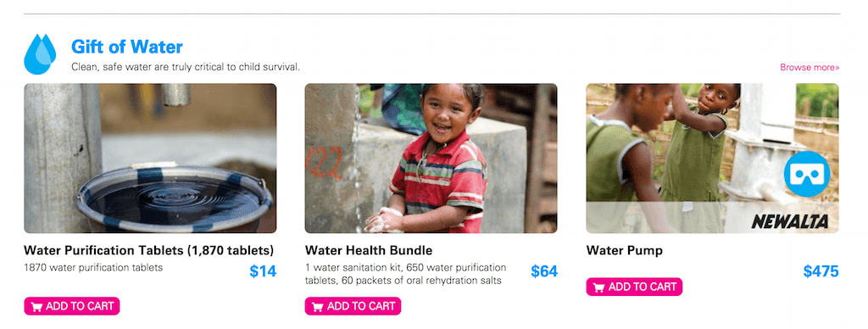Click the cart icon in Water Purification Tablets button
The width and height of the screenshot is (868, 329).
[x=36, y=306]
